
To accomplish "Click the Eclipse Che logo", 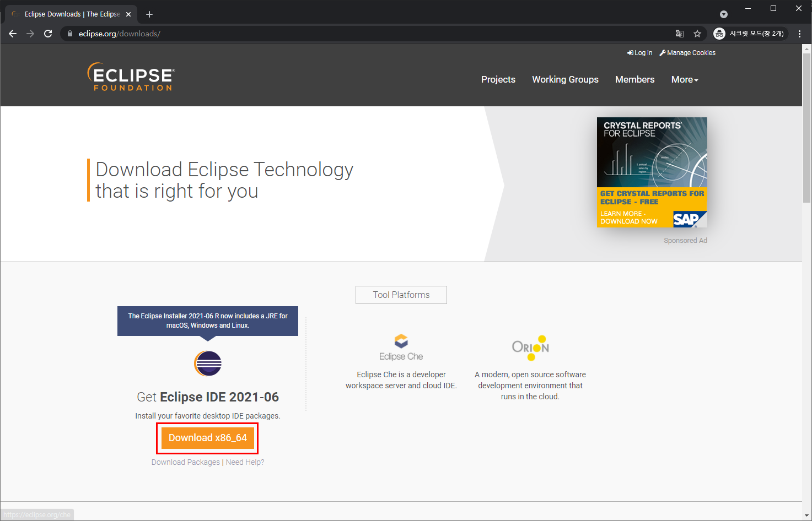I will coord(401,347).
